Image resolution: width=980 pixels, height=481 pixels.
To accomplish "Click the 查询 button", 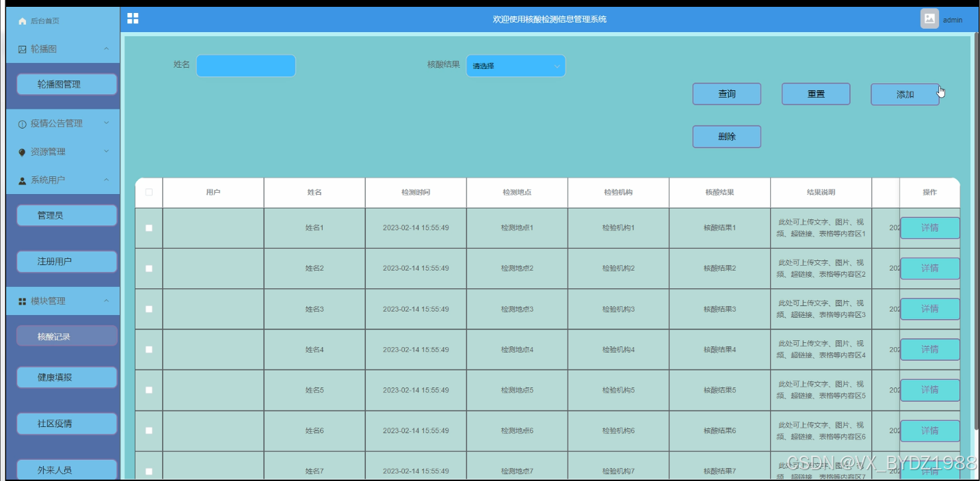I will coord(727,94).
